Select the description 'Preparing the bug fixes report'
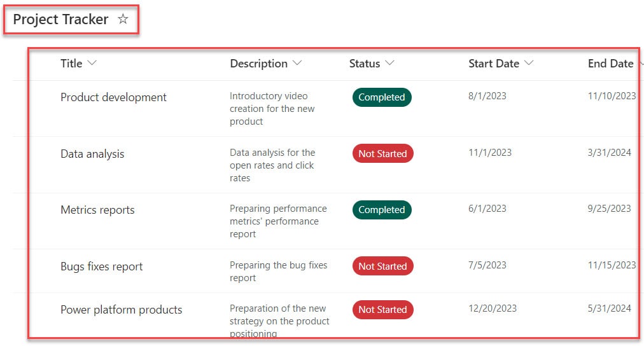The width and height of the screenshot is (644, 346). 279,272
